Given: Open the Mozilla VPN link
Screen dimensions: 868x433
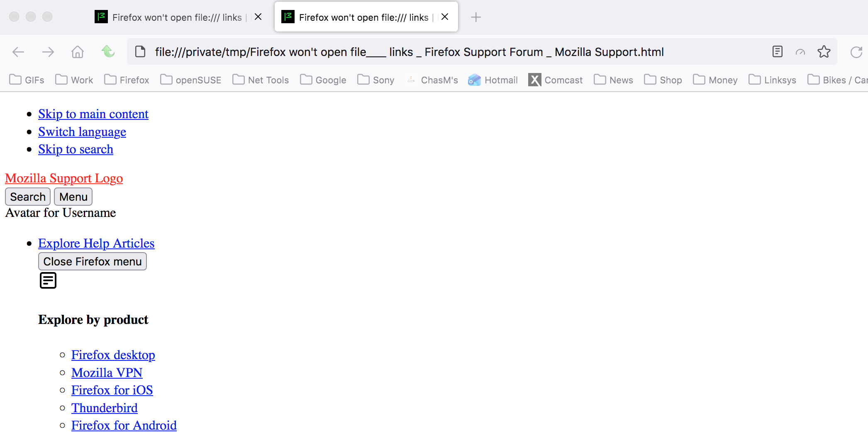Looking at the screenshot, I should tap(107, 373).
